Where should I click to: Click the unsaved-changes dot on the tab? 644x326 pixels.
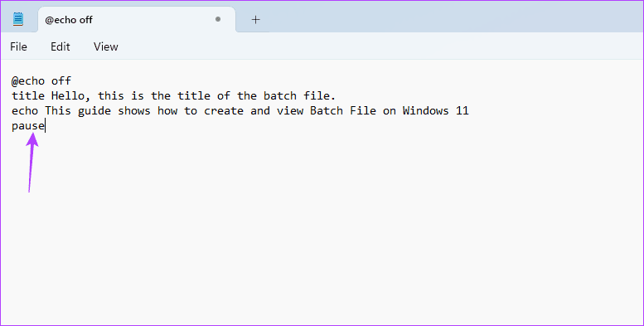tap(218, 19)
